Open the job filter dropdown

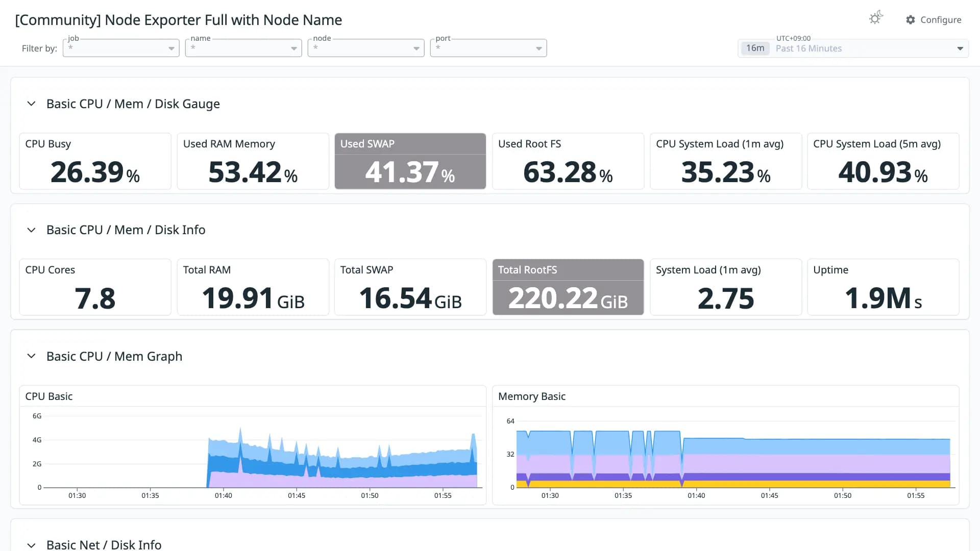[121, 48]
